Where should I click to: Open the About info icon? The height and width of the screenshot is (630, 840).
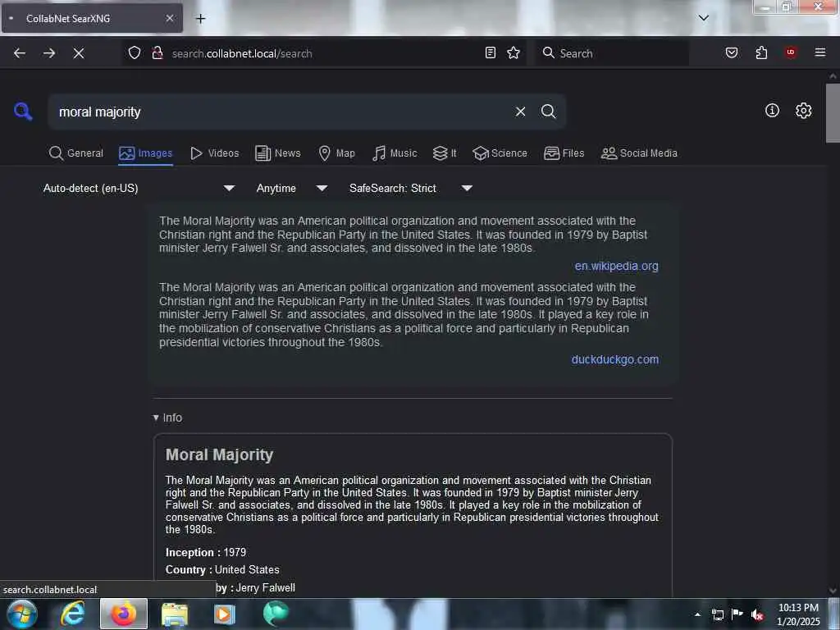click(x=772, y=111)
